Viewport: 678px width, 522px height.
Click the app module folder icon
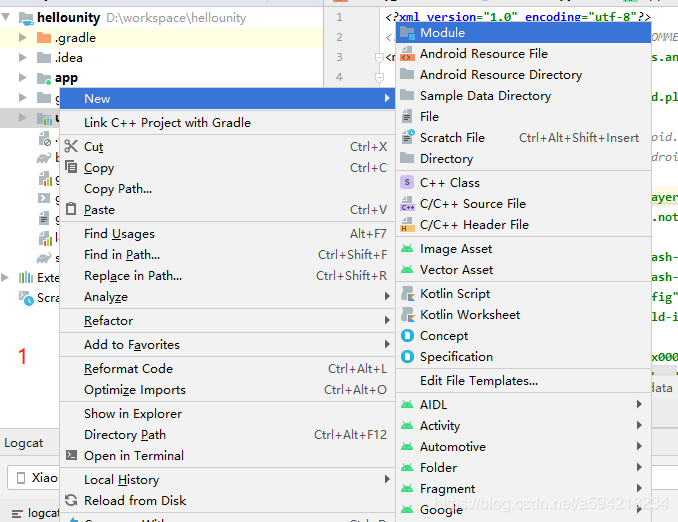click(x=44, y=78)
